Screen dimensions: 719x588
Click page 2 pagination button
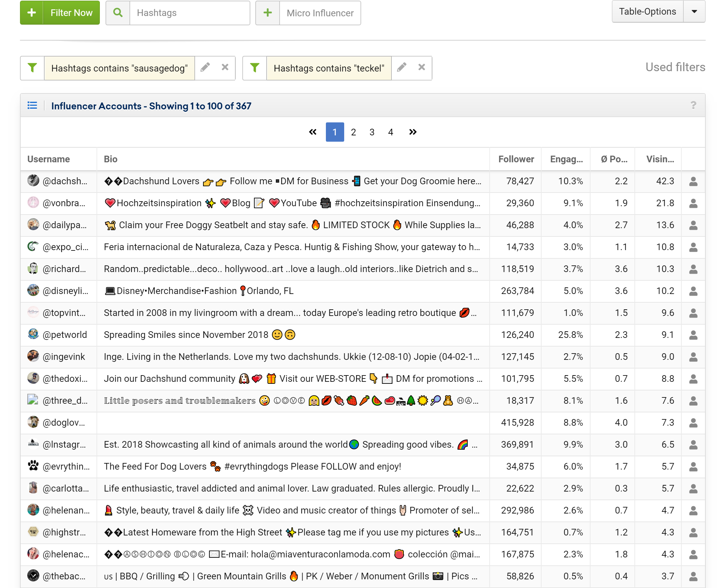tap(354, 132)
